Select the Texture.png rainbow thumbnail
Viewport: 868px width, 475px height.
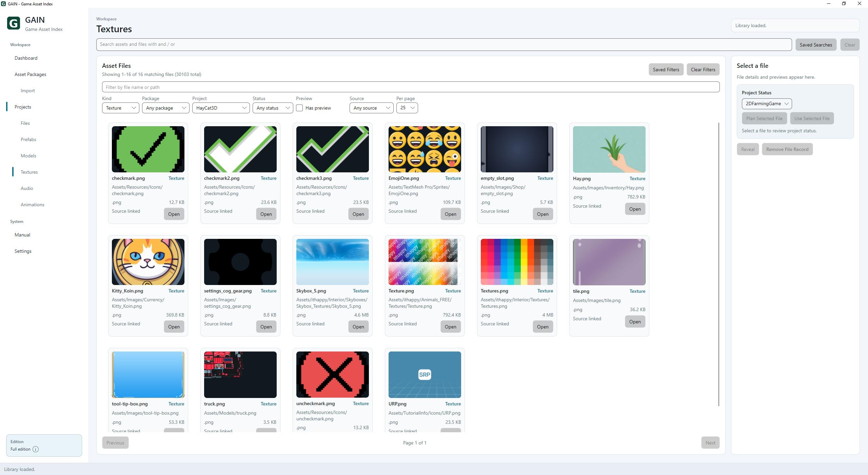click(425, 262)
